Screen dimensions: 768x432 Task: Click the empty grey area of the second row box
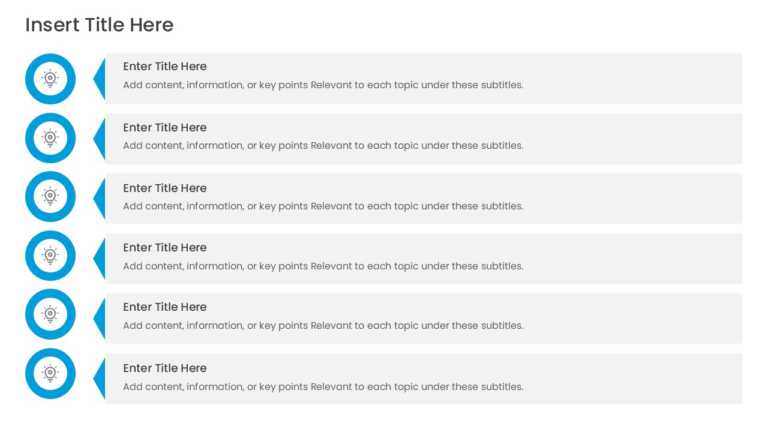point(632,139)
